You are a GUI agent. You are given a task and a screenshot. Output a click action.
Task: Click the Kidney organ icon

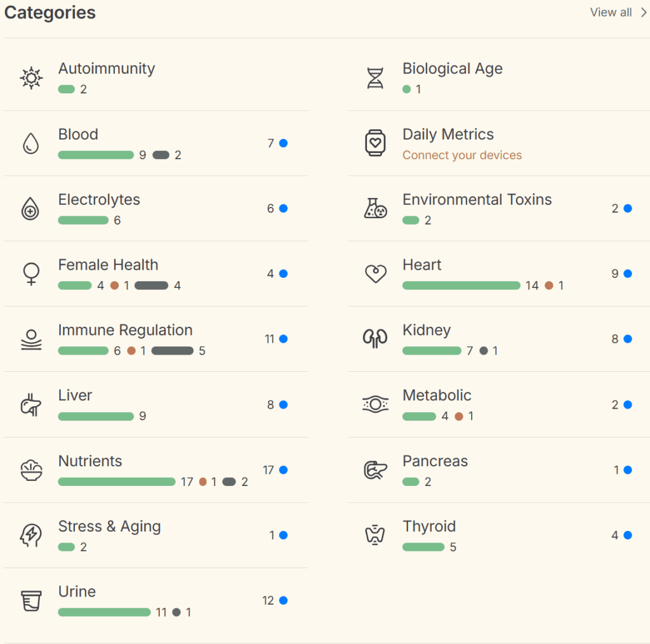(375, 339)
